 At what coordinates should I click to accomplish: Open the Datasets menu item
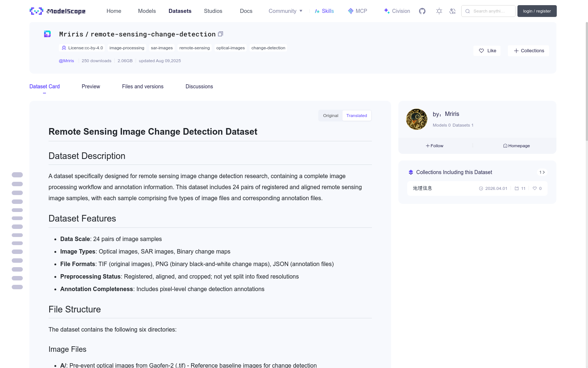[180, 11]
